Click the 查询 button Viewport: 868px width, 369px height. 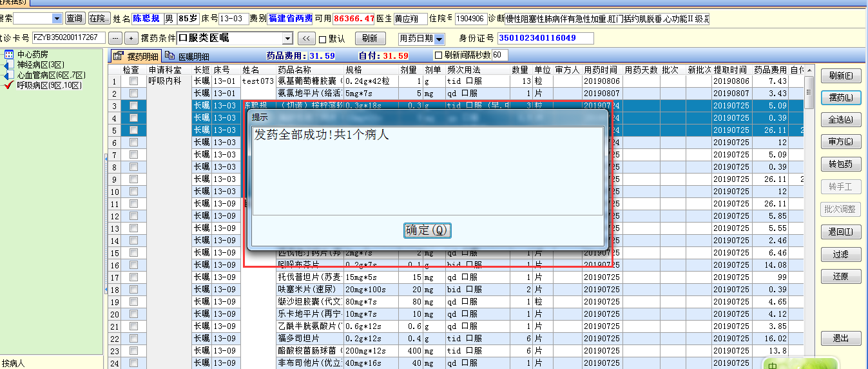[75, 19]
